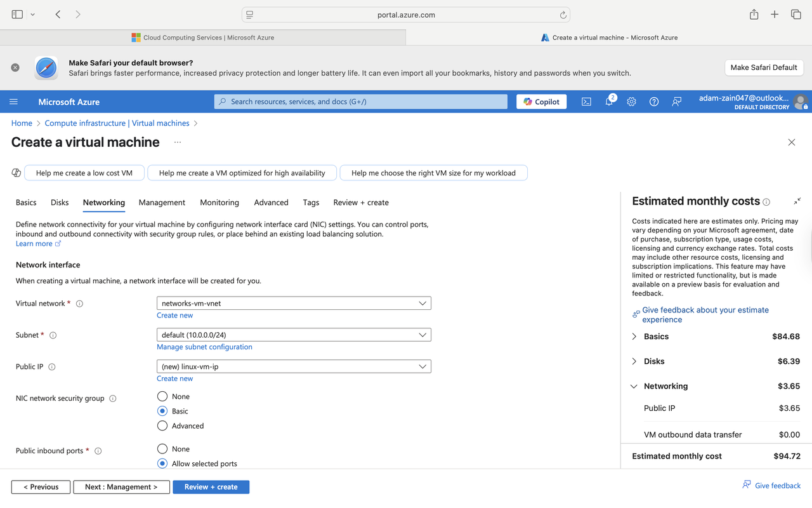Switch to the Monitoring tab
This screenshot has width=812, height=508.
tap(219, 203)
